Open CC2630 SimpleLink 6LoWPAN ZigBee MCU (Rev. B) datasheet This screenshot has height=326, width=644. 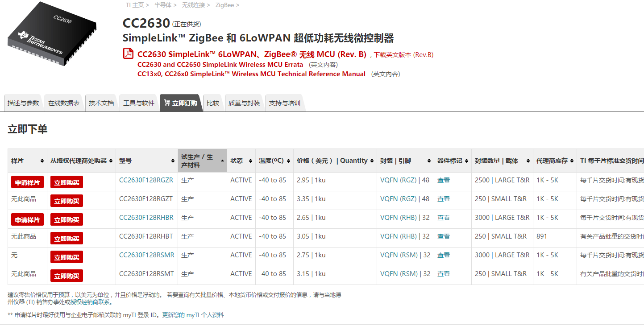252,54
